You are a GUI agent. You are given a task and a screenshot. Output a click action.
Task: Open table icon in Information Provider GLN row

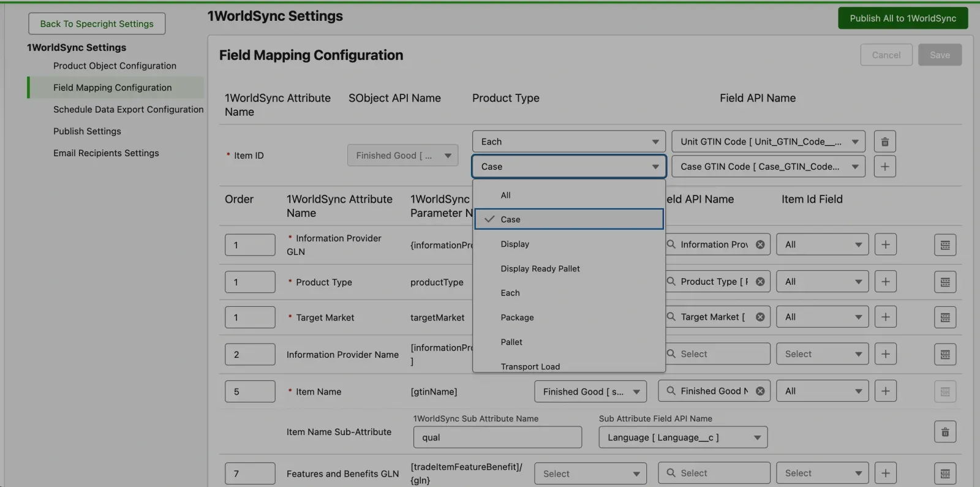coord(945,245)
